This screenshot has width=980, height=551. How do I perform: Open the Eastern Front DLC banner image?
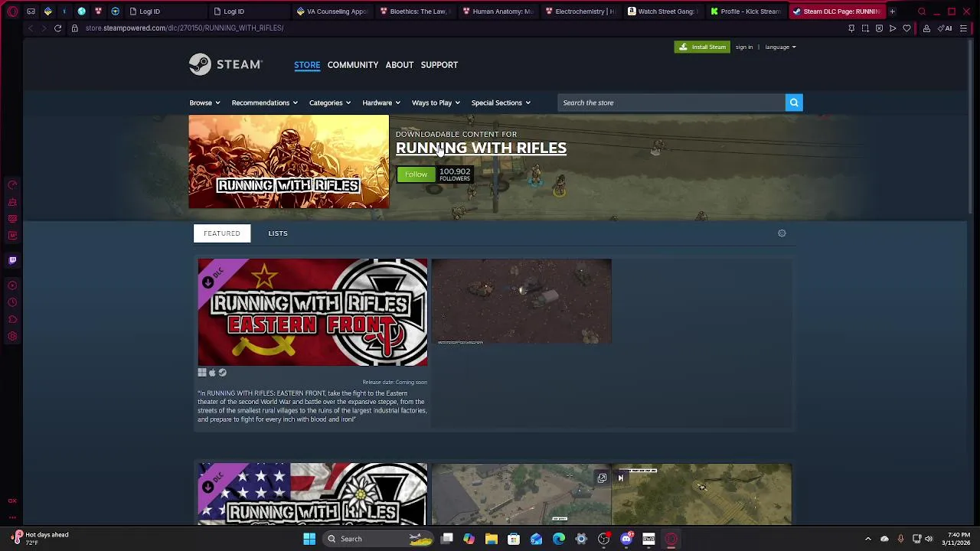pyautogui.click(x=312, y=312)
